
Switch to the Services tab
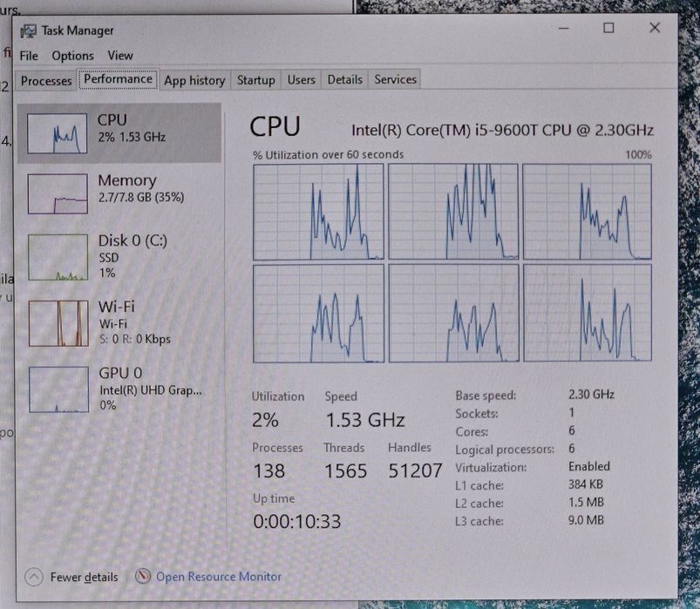pyautogui.click(x=395, y=79)
